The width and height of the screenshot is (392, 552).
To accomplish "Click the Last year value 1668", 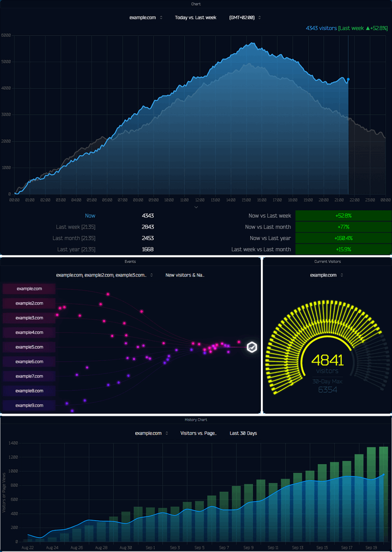I will point(148,249).
